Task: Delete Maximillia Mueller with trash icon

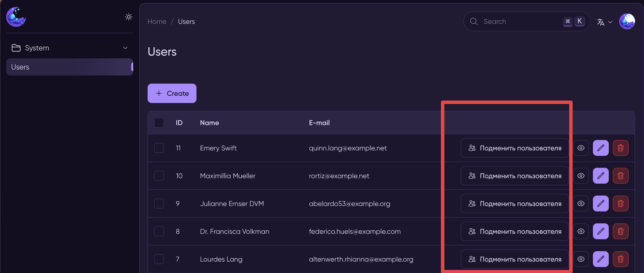Action: [x=620, y=176]
